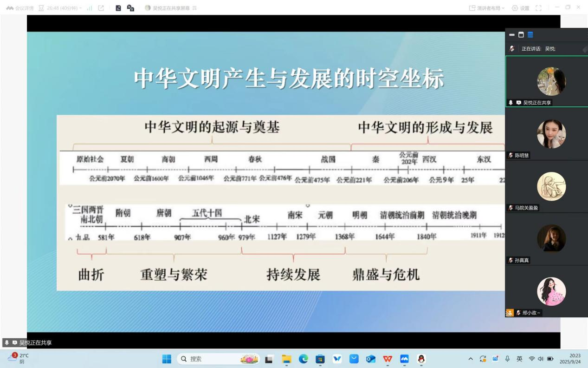Select 孙真真's participant tile
Screen dimensions: 588x368
(x=551, y=238)
